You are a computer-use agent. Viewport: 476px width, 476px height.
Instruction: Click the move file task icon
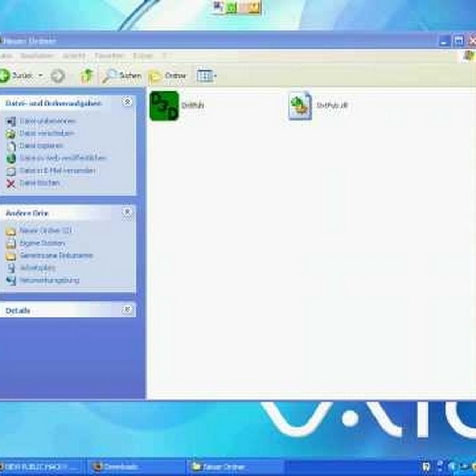click(x=11, y=134)
